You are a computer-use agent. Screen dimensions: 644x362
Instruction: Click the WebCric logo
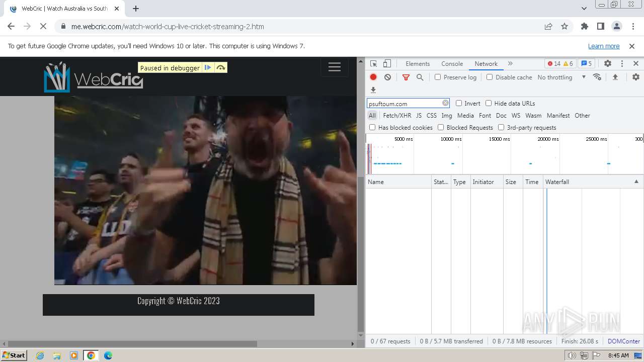(94, 77)
